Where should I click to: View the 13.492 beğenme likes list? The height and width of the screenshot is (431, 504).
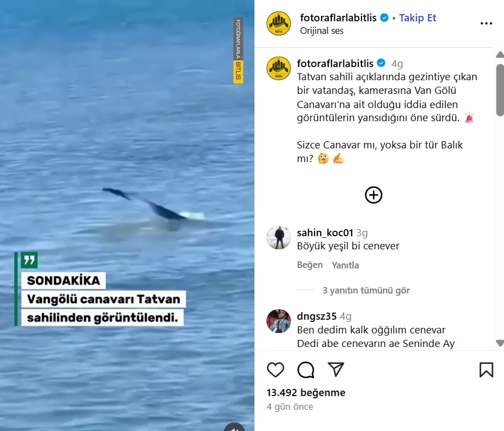(x=306, y=392)
